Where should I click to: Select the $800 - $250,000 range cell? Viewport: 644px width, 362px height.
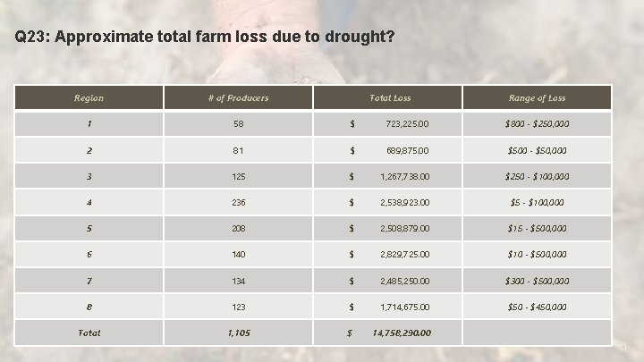click(537, 124)
